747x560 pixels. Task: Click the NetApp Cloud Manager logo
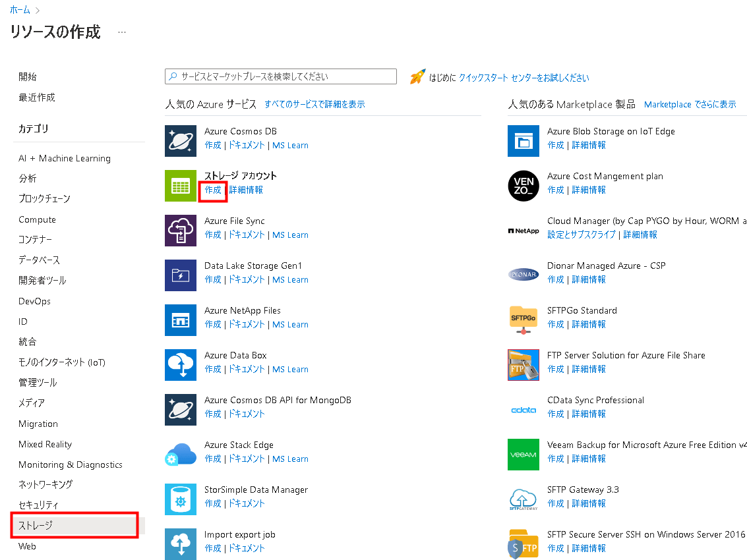point(523,231)
